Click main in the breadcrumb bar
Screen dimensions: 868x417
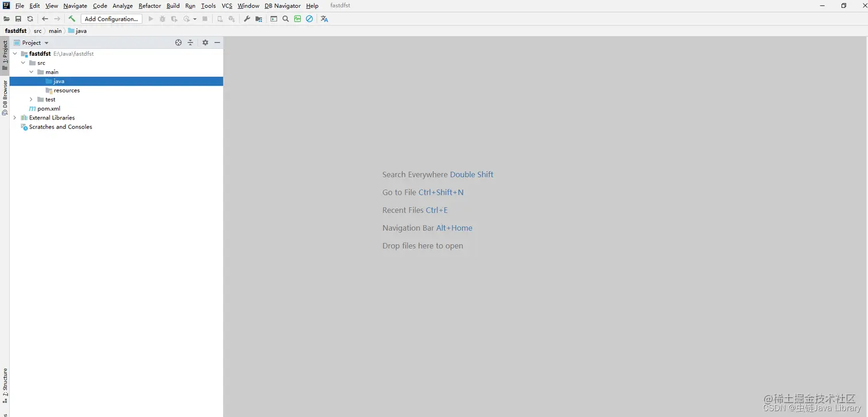click(x=55, y=31)
